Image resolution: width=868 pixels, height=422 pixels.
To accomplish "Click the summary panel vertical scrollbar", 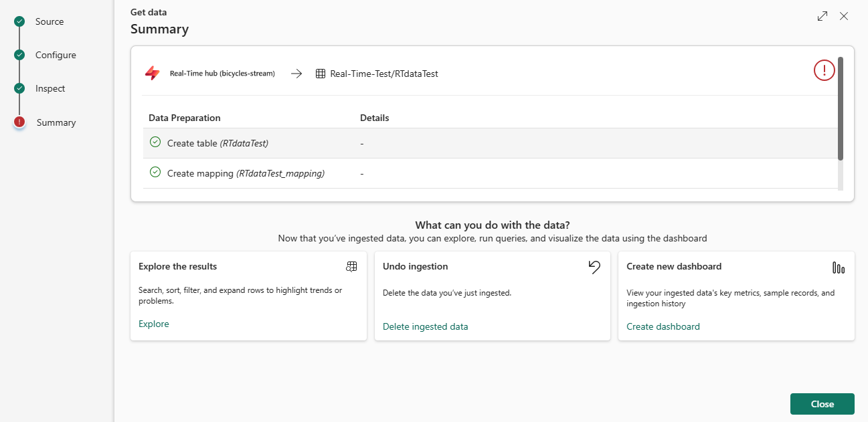I will point(841,108).
